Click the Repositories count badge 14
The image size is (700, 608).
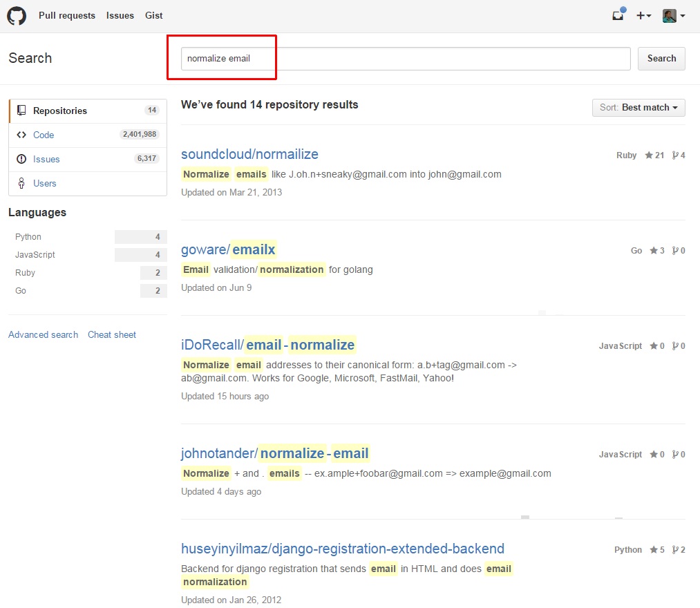152,111
